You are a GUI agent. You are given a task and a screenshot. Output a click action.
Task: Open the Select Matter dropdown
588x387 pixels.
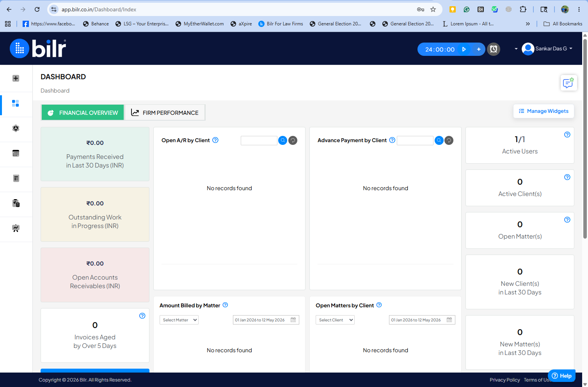(179, 320)
